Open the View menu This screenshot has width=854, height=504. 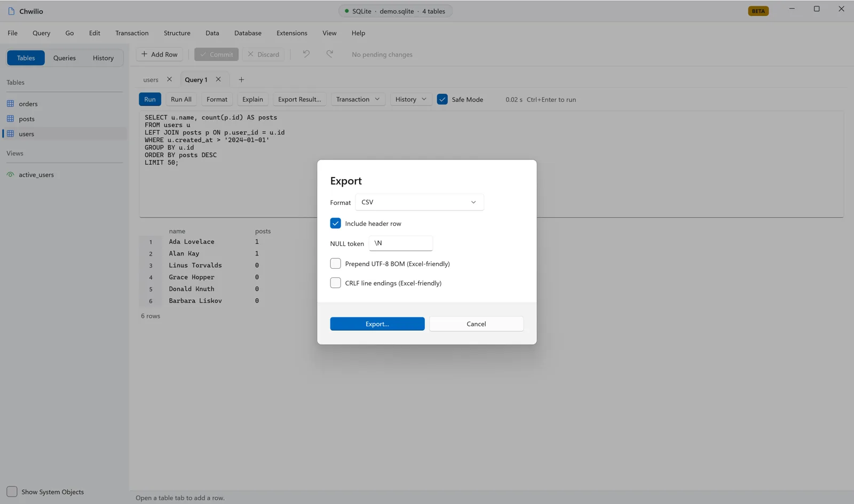(x=329, y=33)
